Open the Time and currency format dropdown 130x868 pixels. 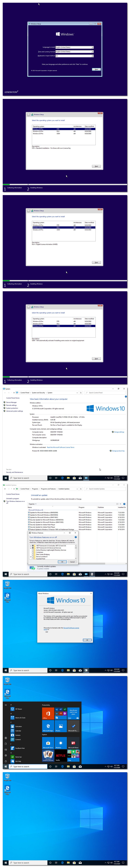(75, 52)
